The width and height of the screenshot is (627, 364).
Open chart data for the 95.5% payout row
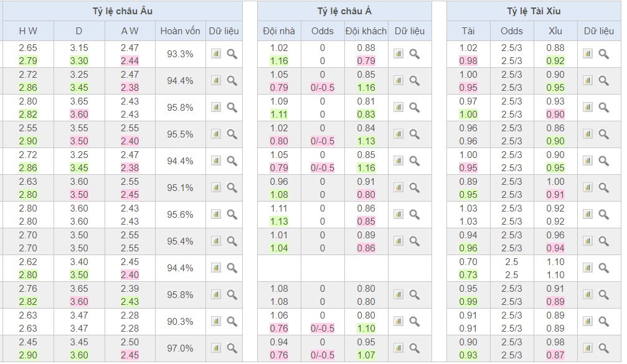(x=216, y=134)
